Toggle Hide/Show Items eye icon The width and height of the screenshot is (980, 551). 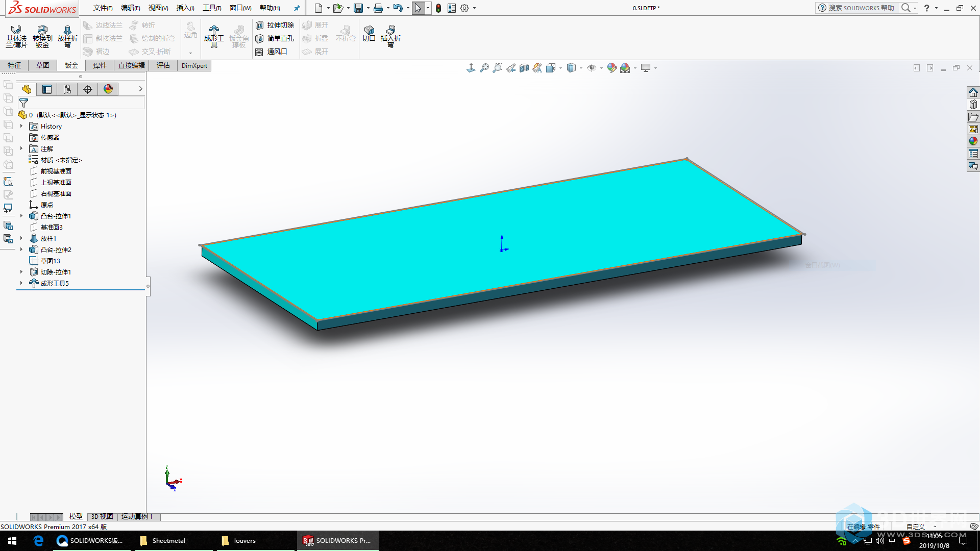tap(592, 68)
